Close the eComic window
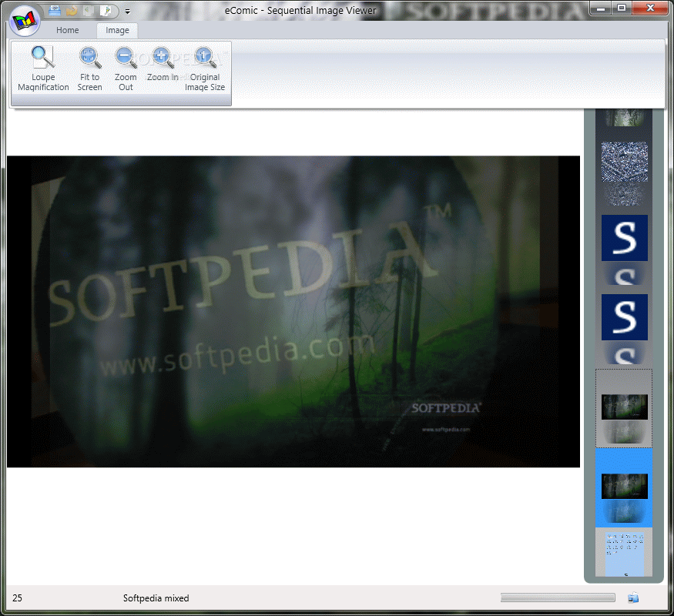The image size is (674, 616). click(650, 8)
